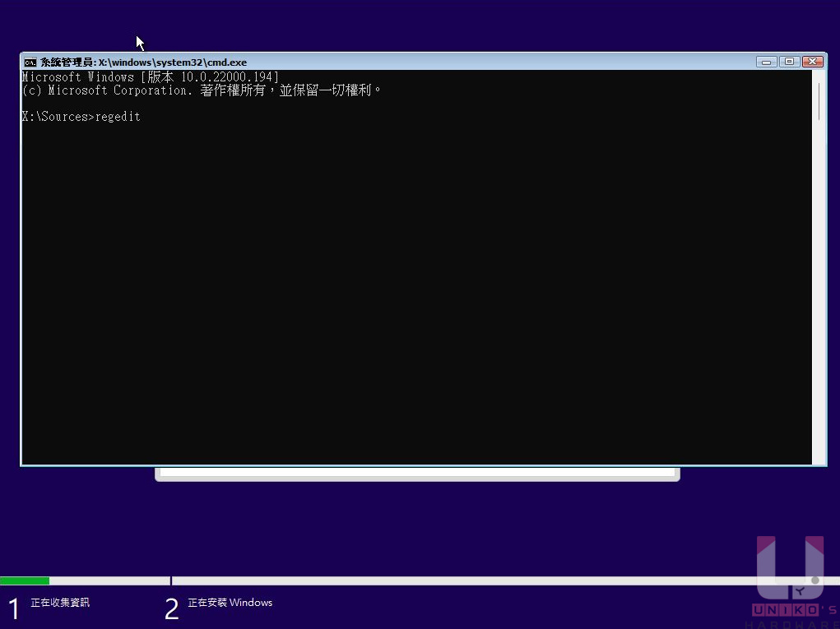
Task: Click the green setup progress bar
Action: [25, 580]
